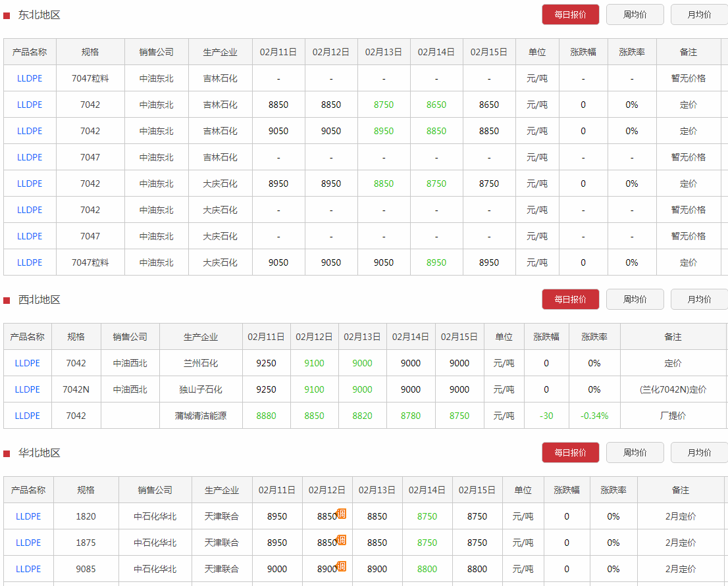Open LLDPE link in 天津联合 1820 row

pos(28,516)
